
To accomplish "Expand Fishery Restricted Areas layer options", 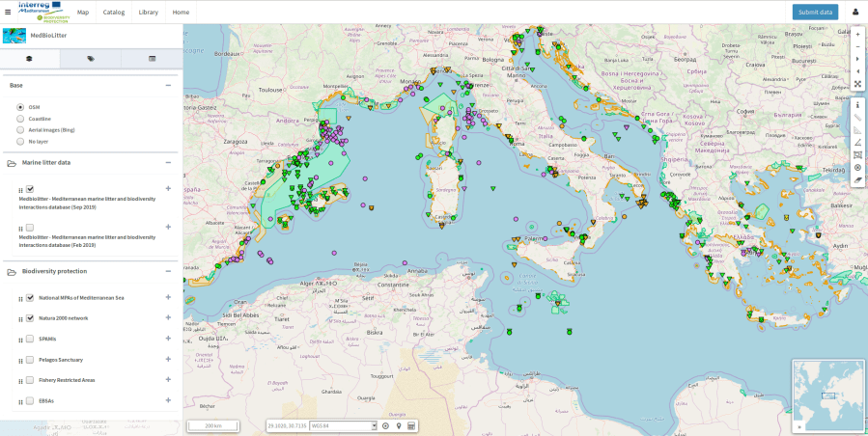I will coord(168,380).
